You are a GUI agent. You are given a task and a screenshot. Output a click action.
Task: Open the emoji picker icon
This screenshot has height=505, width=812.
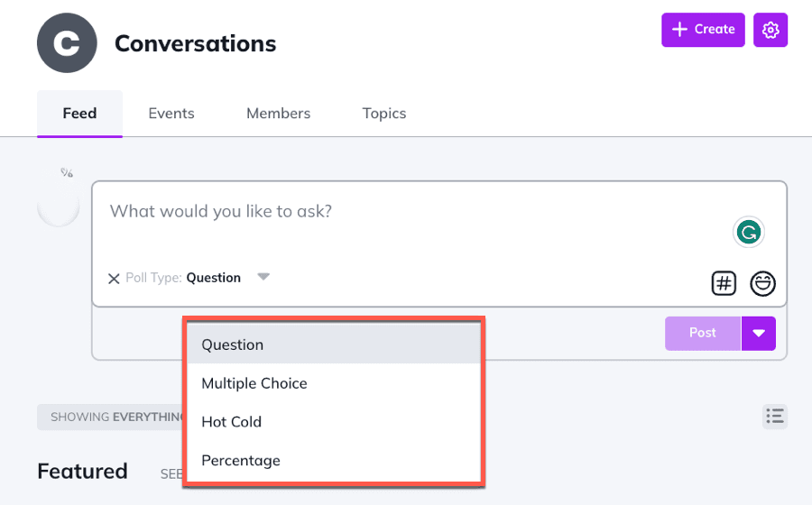[x=762, y=283]
